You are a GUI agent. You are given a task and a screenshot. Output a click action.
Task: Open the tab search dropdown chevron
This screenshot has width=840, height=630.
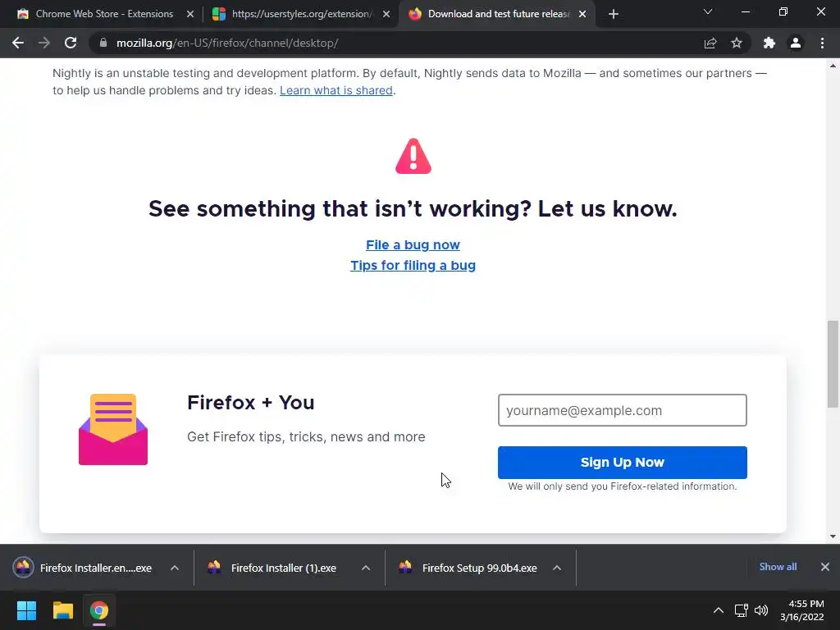[x=708, y=11]
